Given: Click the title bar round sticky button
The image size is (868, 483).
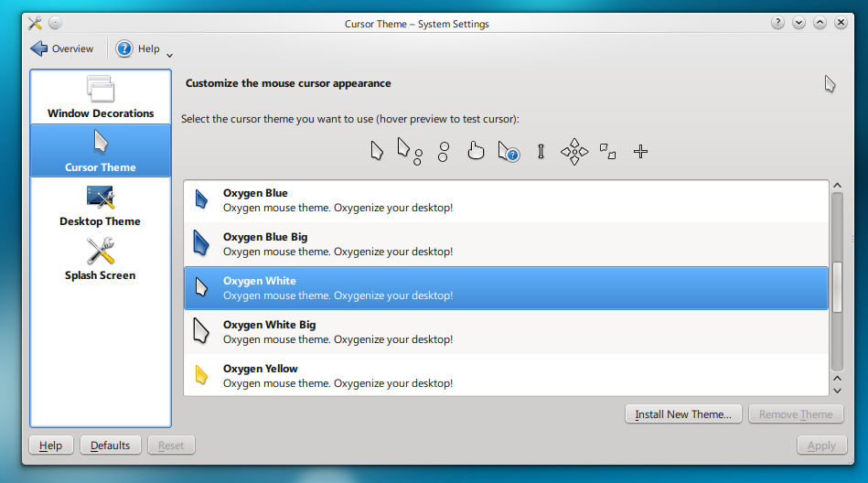Looking at the screenshot, I should pyautogui.click(x=56, y=23).
